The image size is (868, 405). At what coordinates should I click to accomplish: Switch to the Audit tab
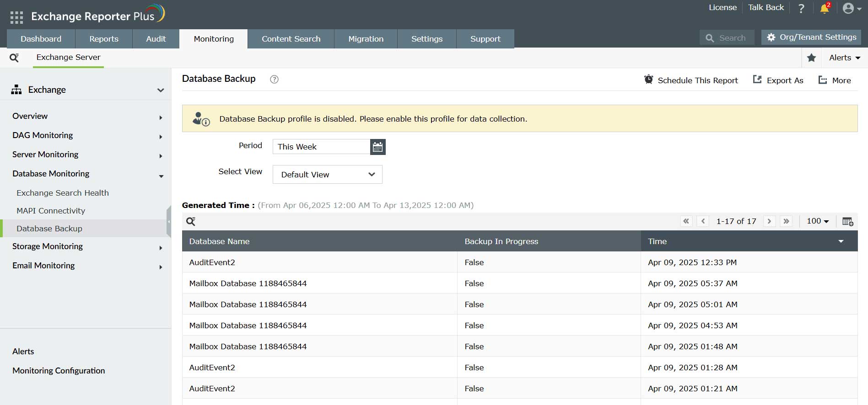point(156,39)
